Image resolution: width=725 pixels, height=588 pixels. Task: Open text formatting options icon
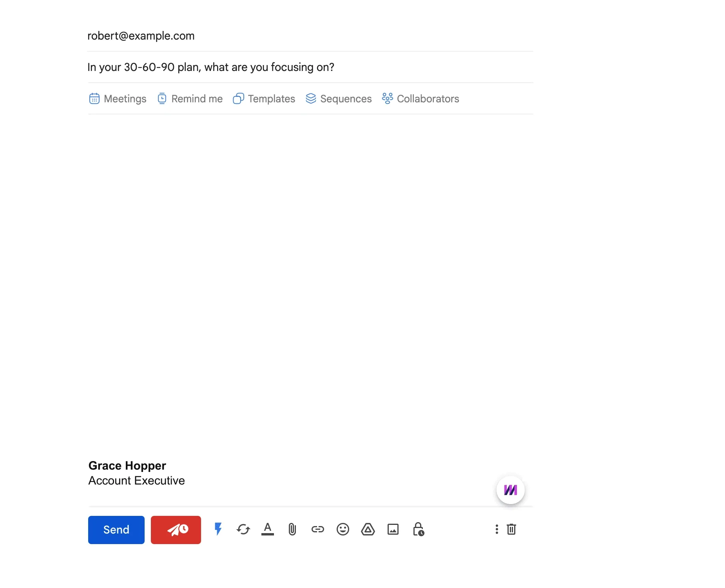click(x=268, y=530)
